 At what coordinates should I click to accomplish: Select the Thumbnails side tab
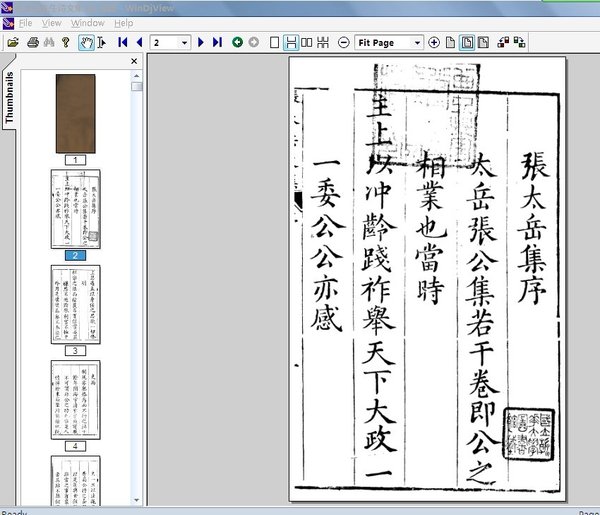click(10, 97)
